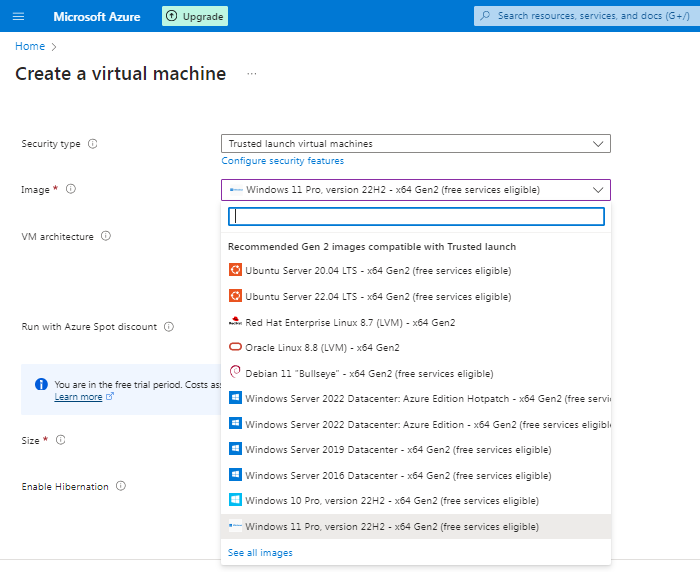
Task: Pick Red Hat Enterprise Linux 8.7 image
Action: [349, 322]
